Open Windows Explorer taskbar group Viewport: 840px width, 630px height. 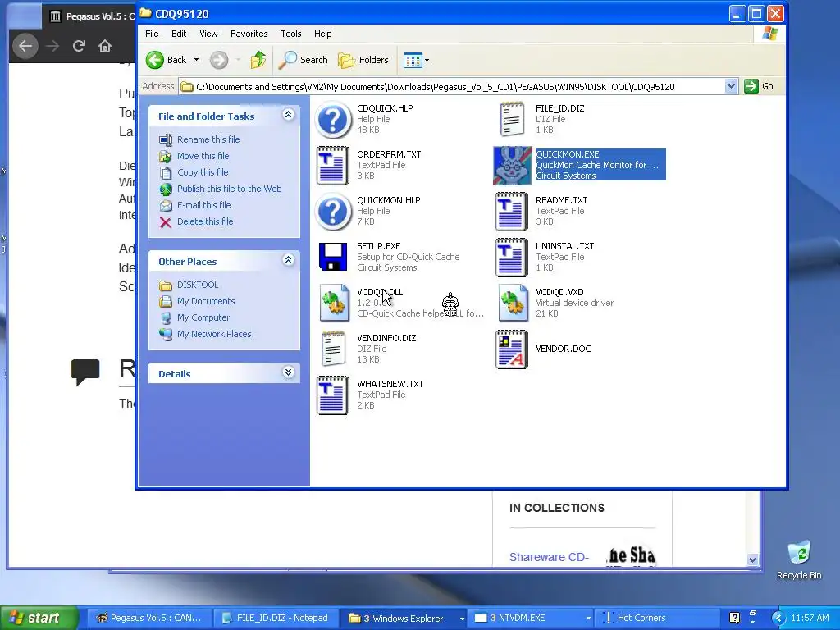tap(404, 619)
